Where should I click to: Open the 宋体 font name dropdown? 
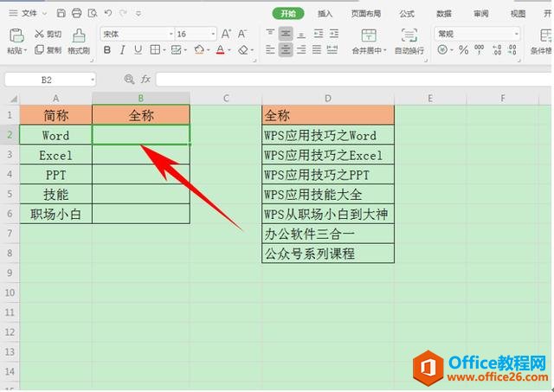coord(171,35)
